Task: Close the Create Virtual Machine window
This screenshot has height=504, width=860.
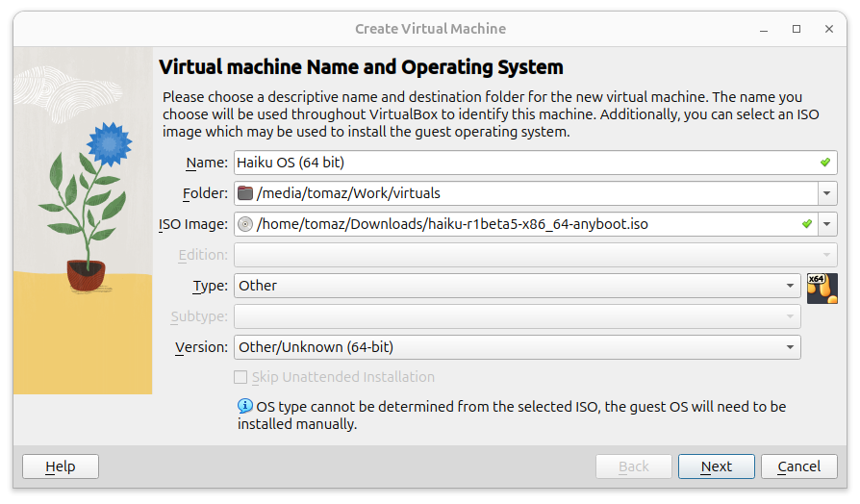Action: point(829,29)
